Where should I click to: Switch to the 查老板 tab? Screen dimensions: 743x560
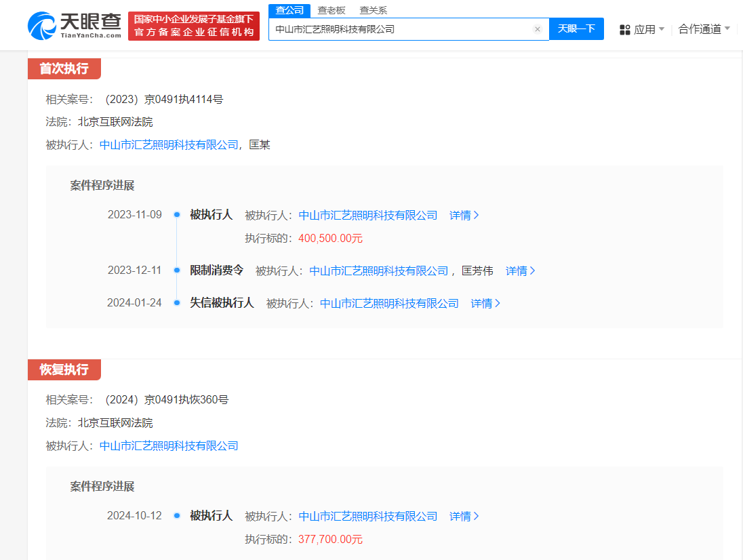pos(332,10)
